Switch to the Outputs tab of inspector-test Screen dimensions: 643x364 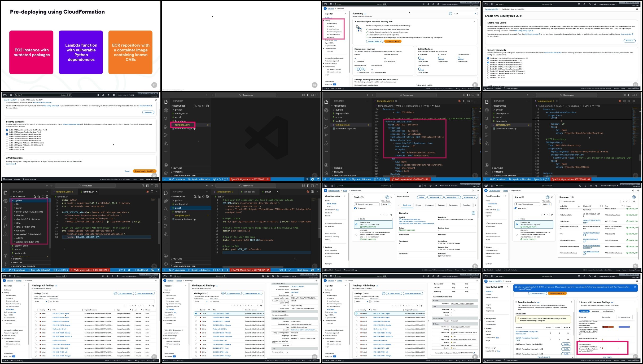click(441, 205)
